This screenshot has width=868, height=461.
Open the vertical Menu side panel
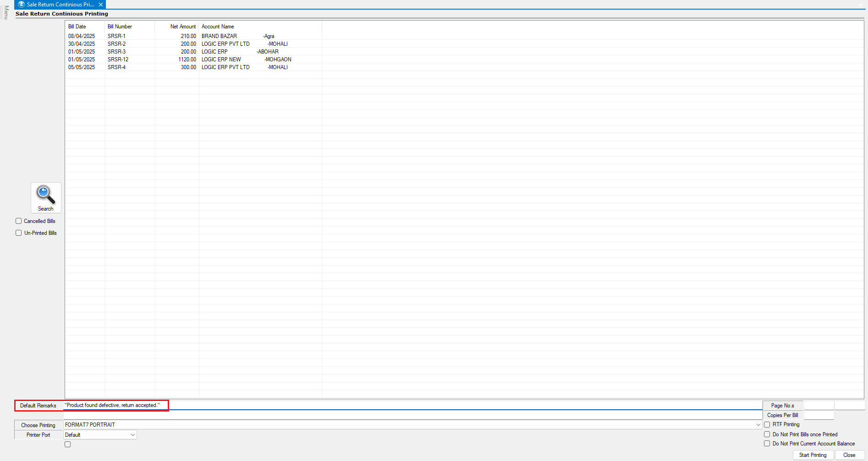click(x=6, y=12)
